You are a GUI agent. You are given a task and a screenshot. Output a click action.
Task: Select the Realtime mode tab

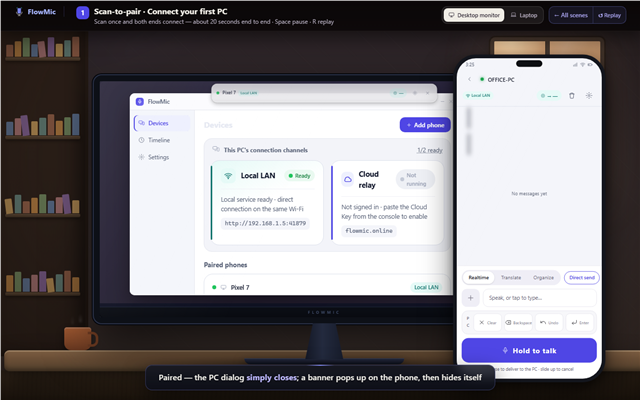pos(478,278)
